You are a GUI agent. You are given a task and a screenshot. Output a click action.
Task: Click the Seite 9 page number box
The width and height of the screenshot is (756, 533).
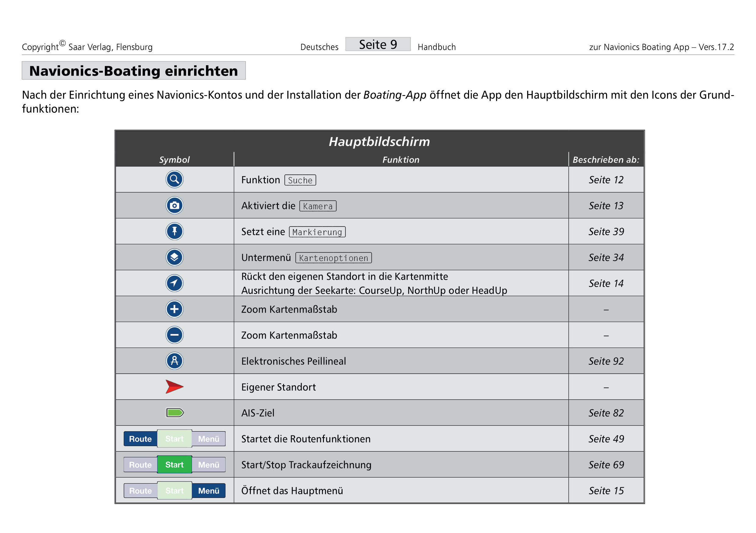pos(378,44)
